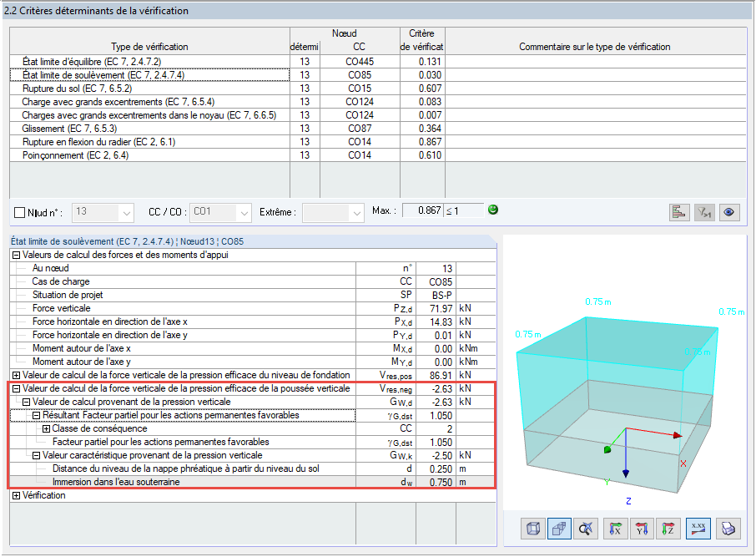Select the Cas de charge row

pyautogui.click(x=253, y=282)
